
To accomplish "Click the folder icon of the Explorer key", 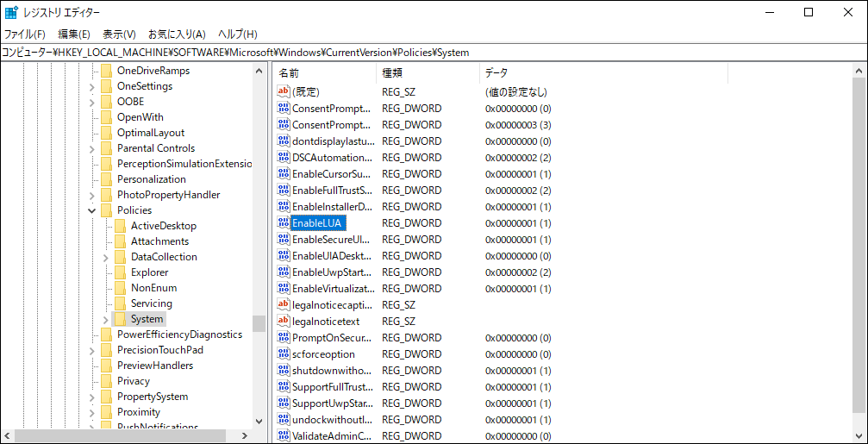I will click(x=121, y=272).
